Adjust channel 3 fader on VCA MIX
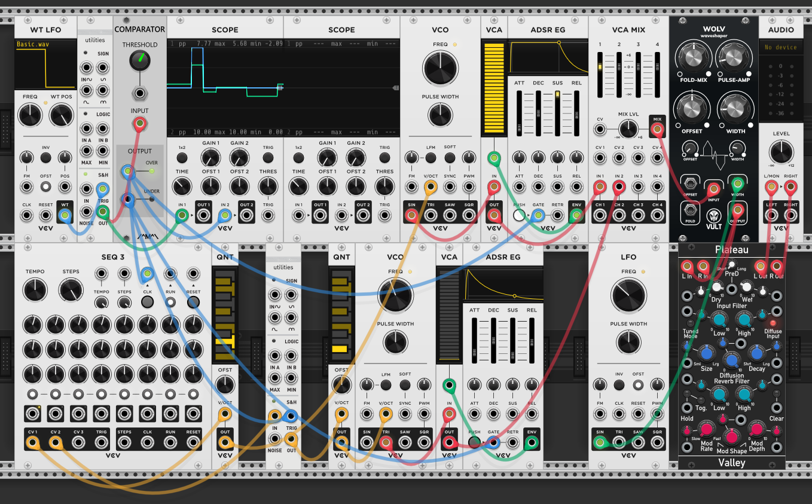The height and width of the screenshot is (504, 812). (638, 74)
